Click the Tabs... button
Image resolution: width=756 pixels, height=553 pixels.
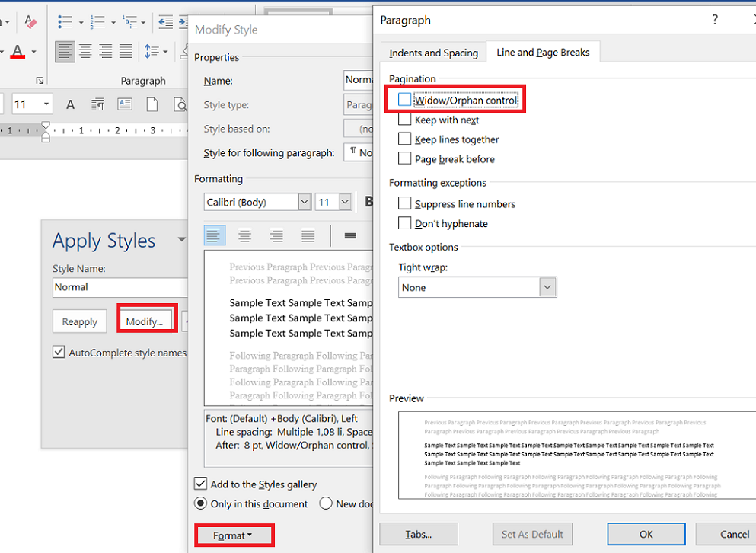(x=419, y=534)
